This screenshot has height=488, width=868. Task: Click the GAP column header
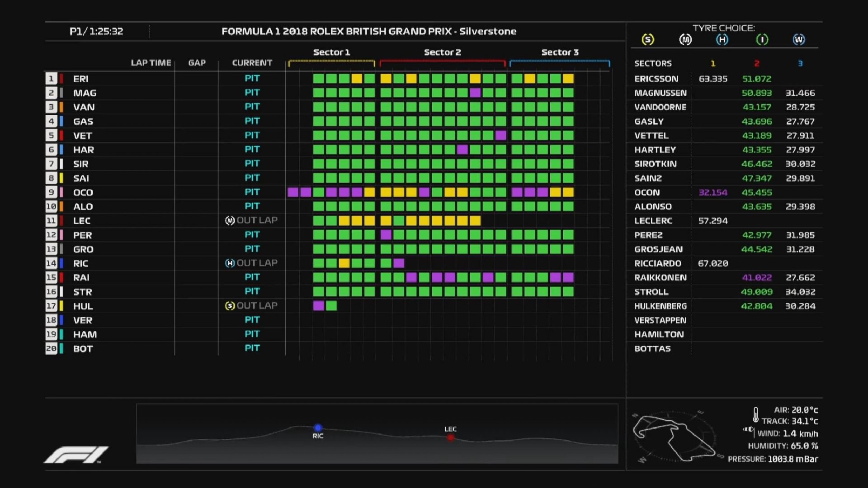pyautogui.click(x=197, y=63)
